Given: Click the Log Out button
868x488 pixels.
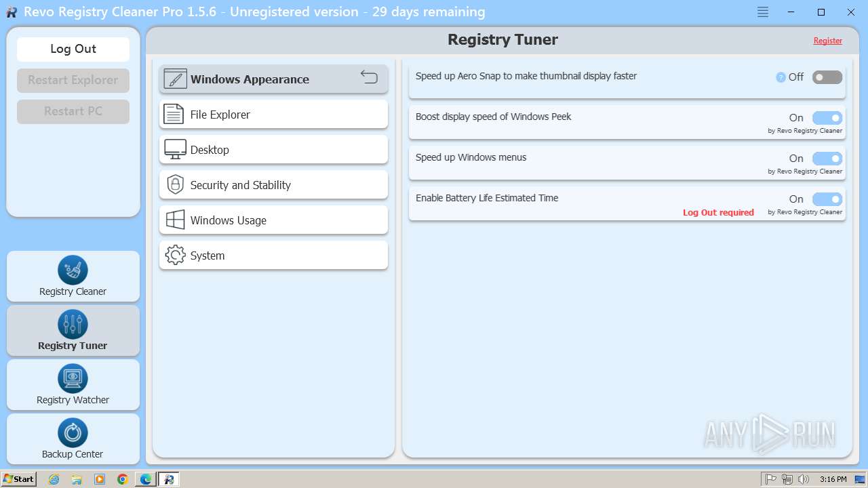Looking at the screenshot, I should pyautogui.click(x=73, y=49).
